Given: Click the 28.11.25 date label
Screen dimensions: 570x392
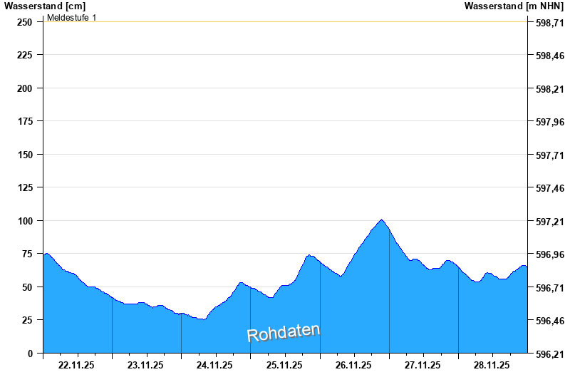Looking at the screenshot, I should (x=492, y=365).
